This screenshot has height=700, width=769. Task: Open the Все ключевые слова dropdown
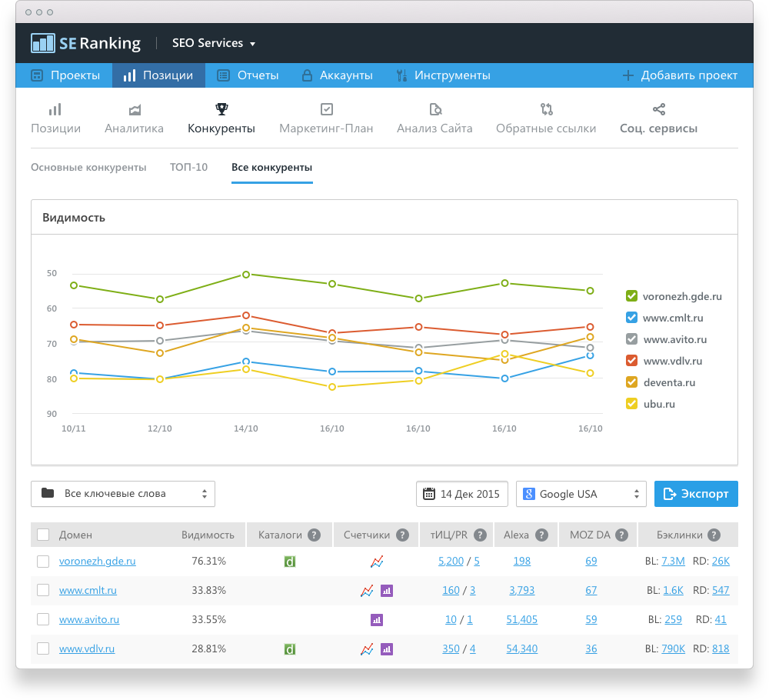[123, 494]
